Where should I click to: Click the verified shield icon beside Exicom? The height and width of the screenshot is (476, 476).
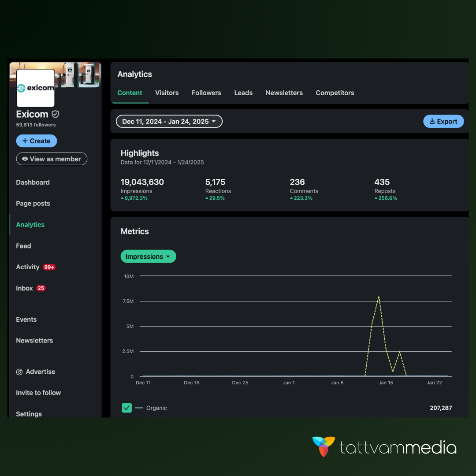55,114
